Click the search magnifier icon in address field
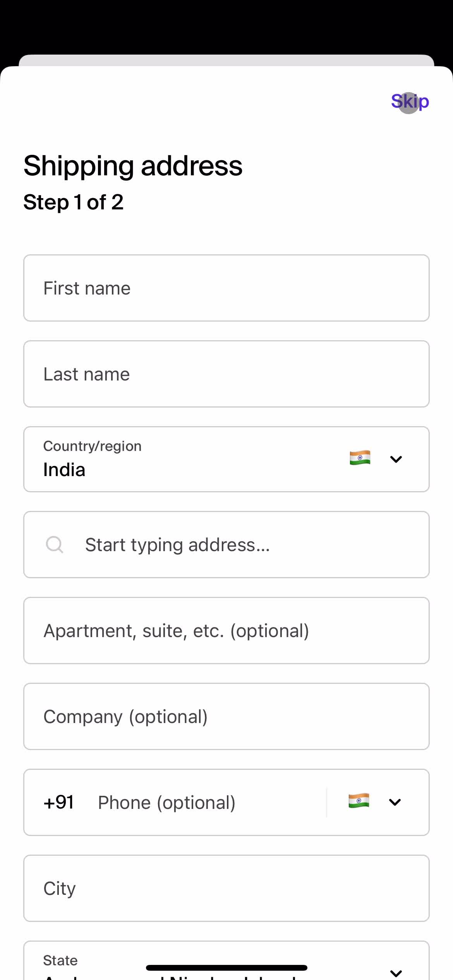 coord(54,545)
